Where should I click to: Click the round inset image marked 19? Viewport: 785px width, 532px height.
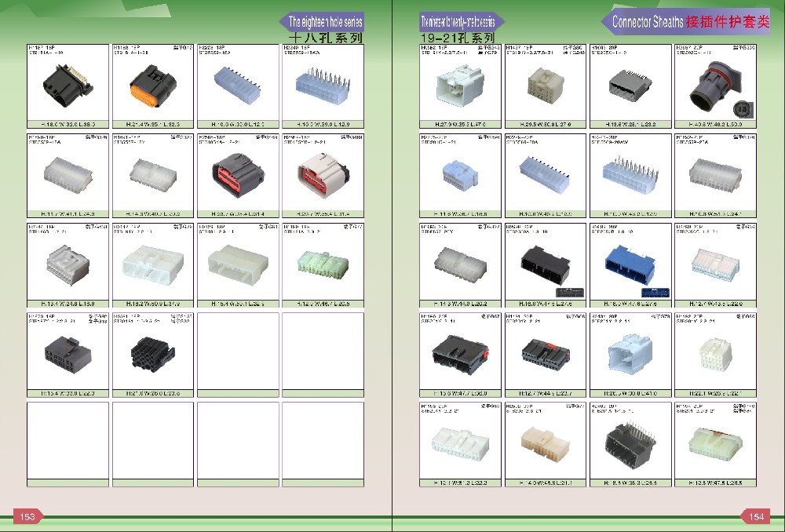click(x=743, y=110)
